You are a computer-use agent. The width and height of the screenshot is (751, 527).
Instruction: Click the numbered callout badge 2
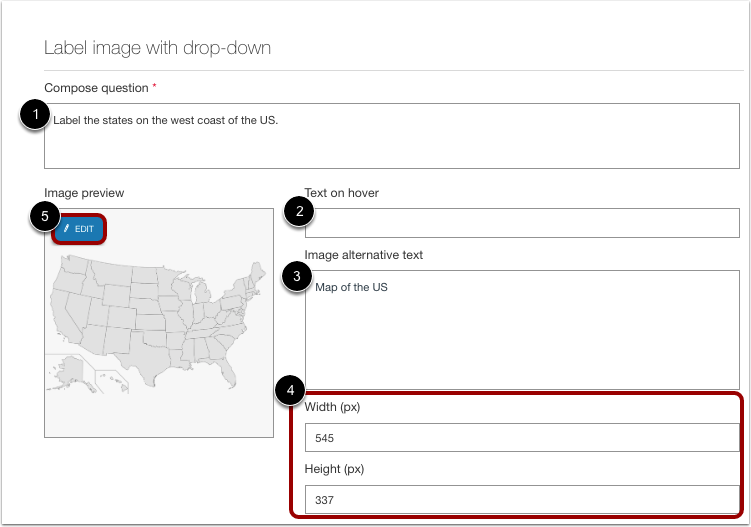(x=297, y=210)
